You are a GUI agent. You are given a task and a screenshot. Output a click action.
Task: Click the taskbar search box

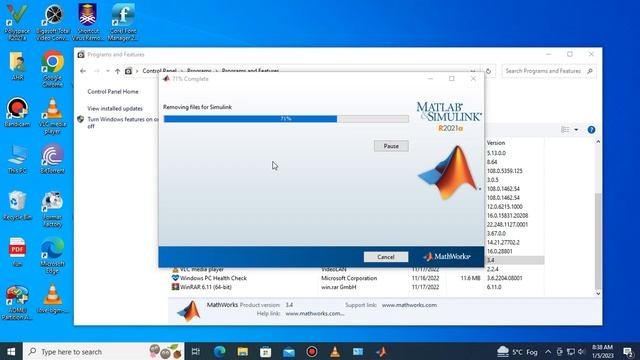[104, 351]
